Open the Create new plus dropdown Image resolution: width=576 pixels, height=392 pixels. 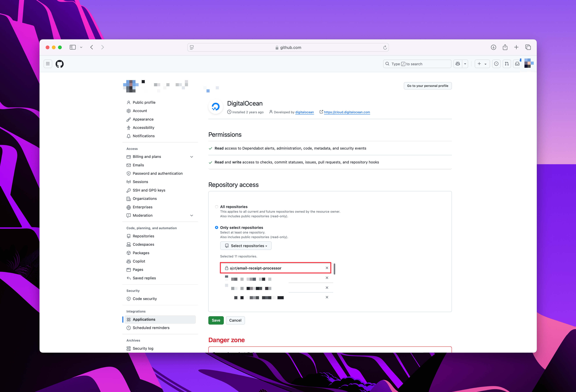coord(482,64)
